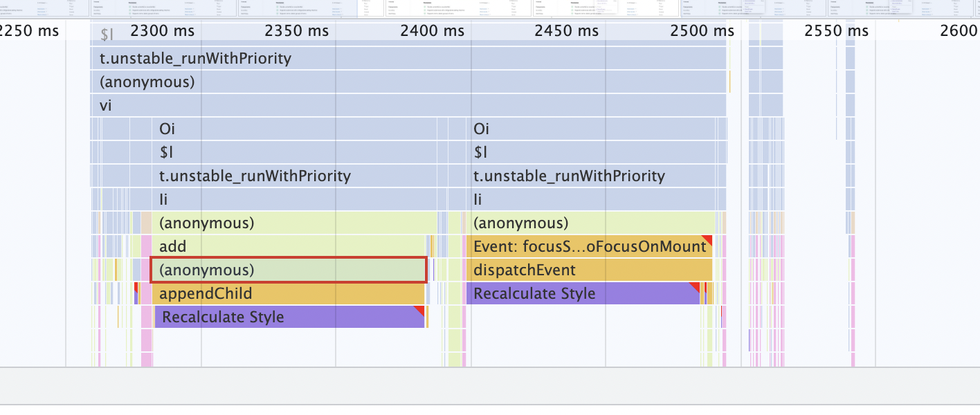Select the blue (anonymous) frame directly above vi
Screen dimensions: 980x415
click(x=408, y=82)
